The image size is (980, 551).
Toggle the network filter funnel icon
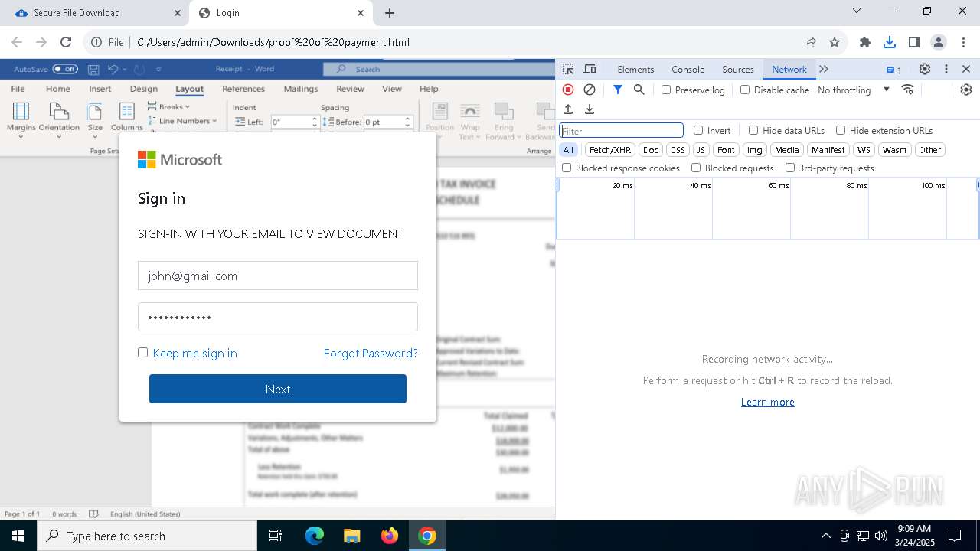pos(618,90)
